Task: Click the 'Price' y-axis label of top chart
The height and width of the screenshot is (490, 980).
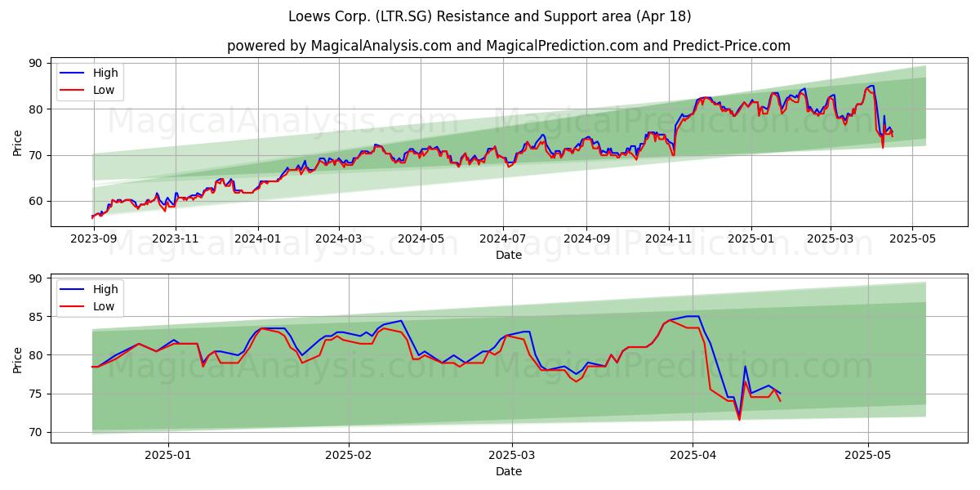Action: 18,141
